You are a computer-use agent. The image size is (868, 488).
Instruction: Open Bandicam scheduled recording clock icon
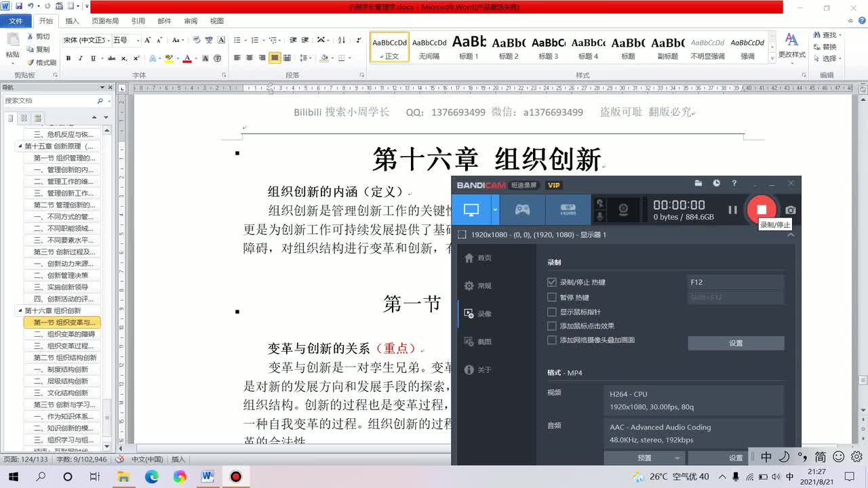[716, 184]
